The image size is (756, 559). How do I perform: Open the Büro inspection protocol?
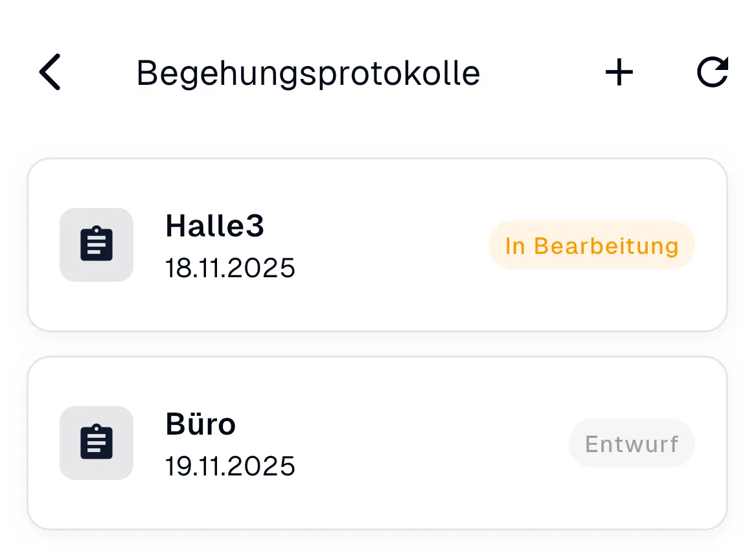378,443
